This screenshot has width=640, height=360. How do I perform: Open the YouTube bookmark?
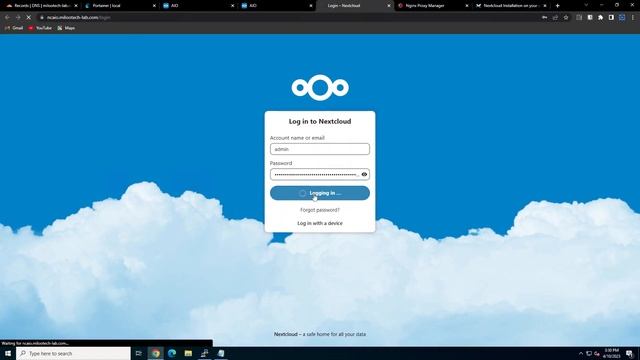40,28
